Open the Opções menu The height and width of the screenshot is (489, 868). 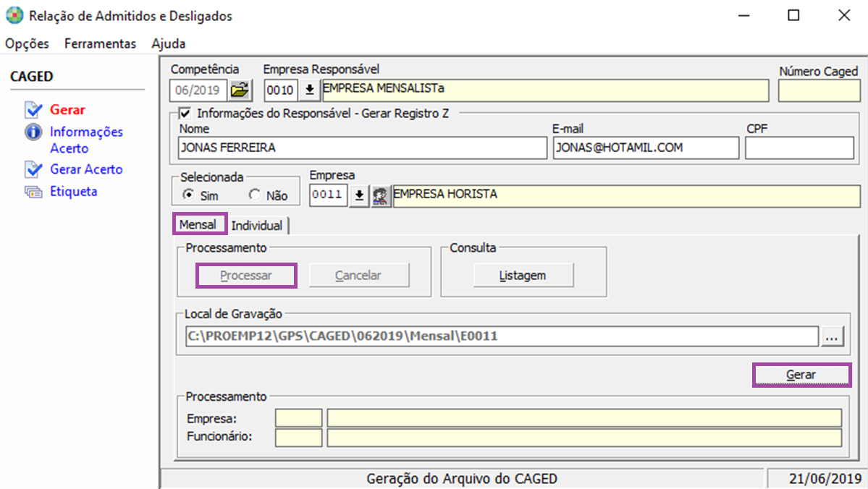pyautogui.click(x=28, y=43)
